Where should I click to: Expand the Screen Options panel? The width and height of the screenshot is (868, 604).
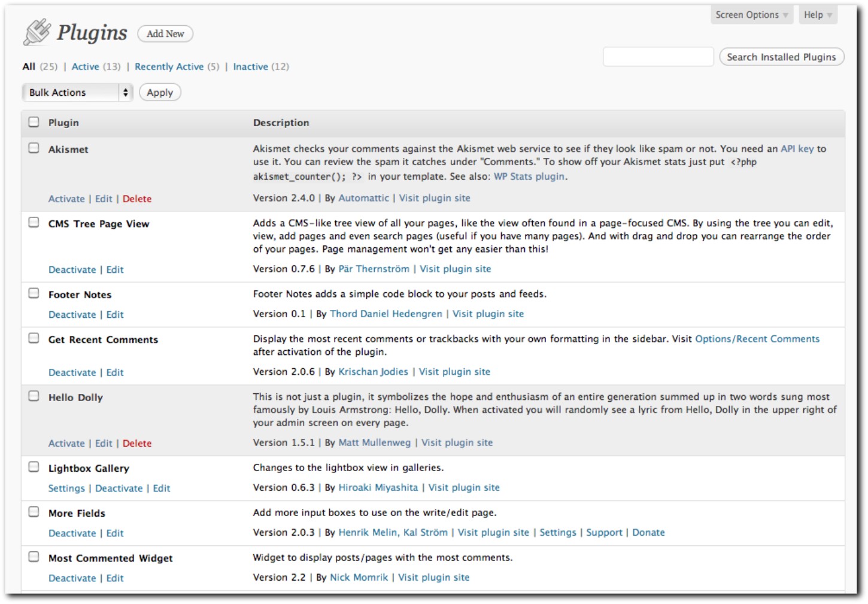[752, 15]
